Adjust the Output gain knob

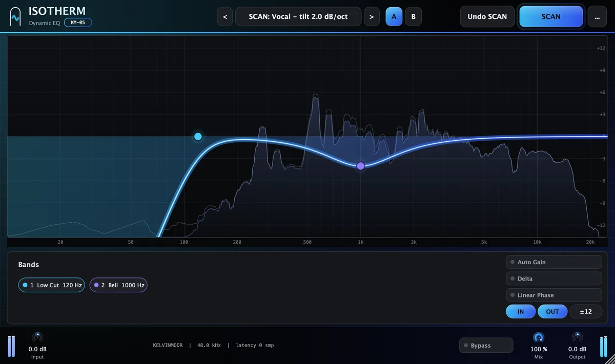tap(577, 337)
